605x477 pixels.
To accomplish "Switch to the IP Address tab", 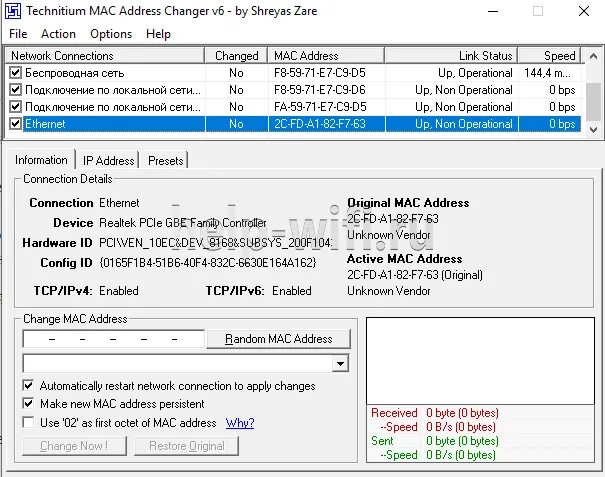I will click(x=108, y=161).
